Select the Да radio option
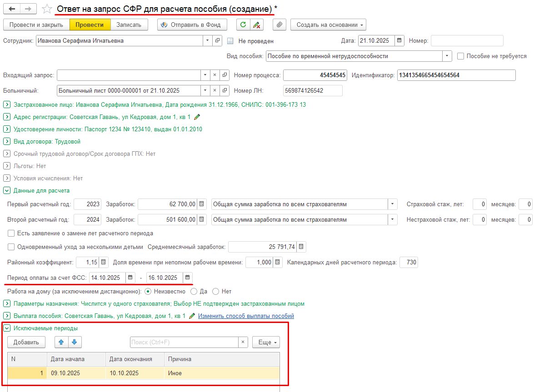 (x=194, y=292)
